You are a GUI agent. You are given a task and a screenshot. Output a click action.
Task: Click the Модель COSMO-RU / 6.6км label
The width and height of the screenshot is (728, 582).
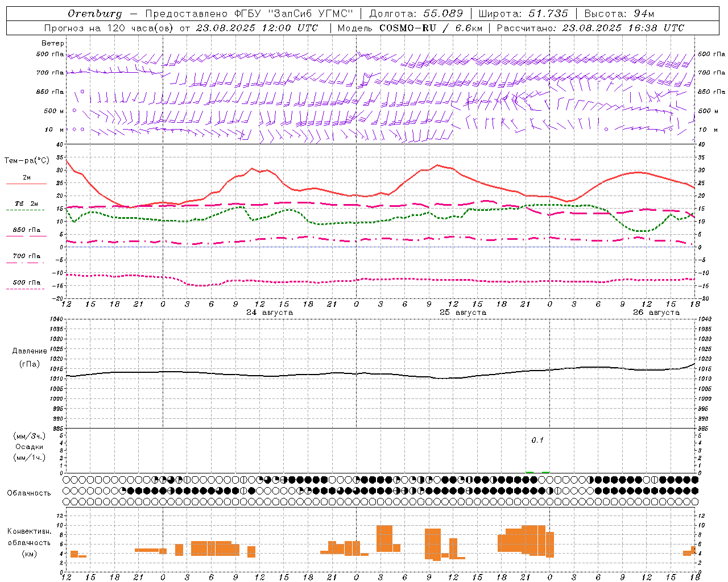click(x=410, y=28)
